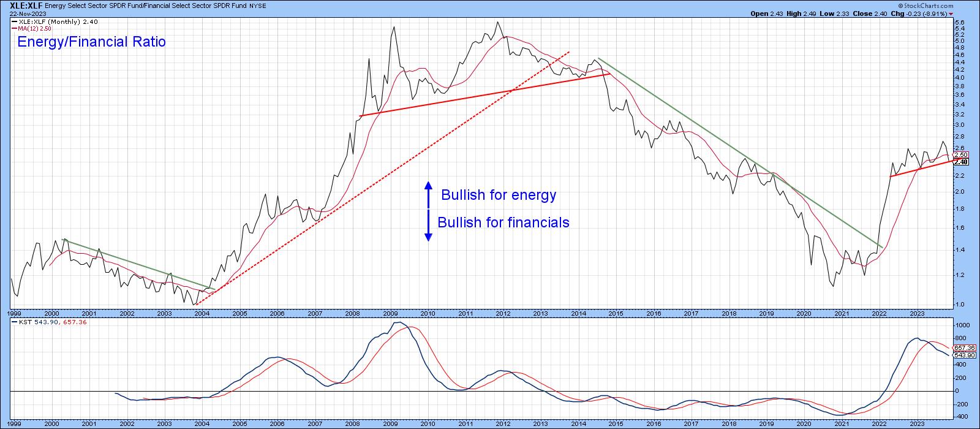Click -200 on the KST axis
The image size is (980, 429).
point(962,404)
